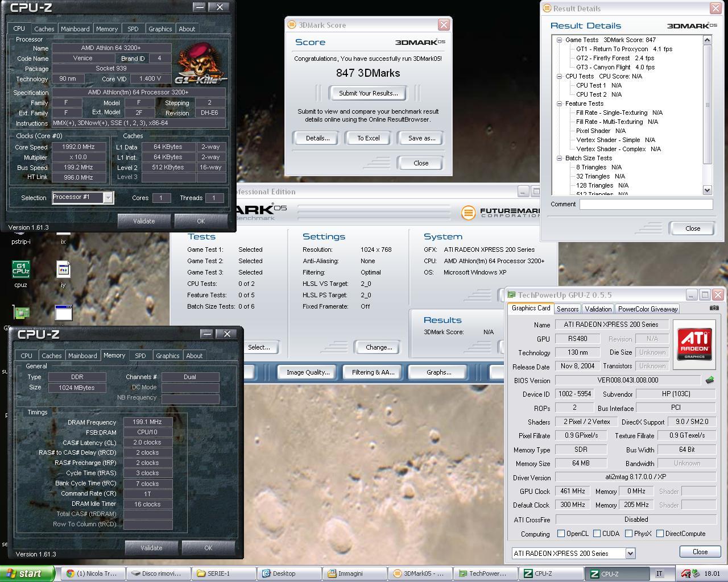
Task: Open the cpuz desktop shortcut
Action: pos(20,273)
